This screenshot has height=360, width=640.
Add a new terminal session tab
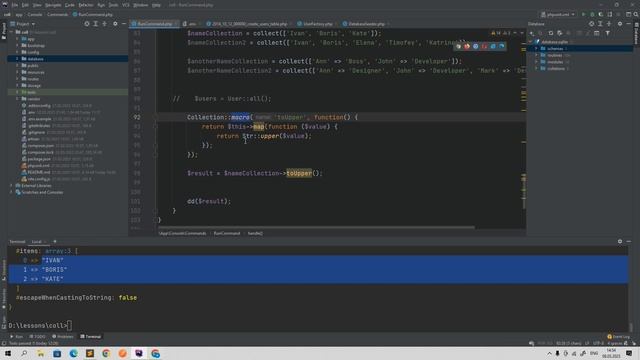click(55, 242)
